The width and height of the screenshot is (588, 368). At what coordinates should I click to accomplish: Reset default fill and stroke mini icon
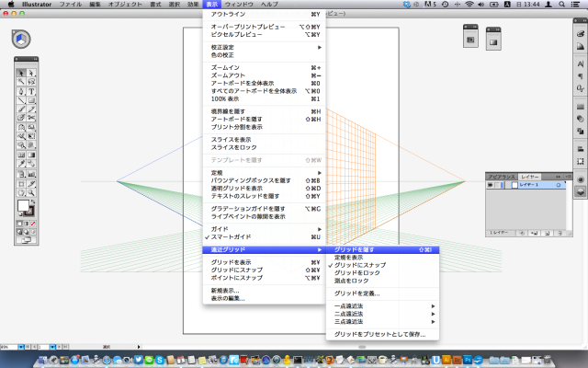[x=20, y=214]
